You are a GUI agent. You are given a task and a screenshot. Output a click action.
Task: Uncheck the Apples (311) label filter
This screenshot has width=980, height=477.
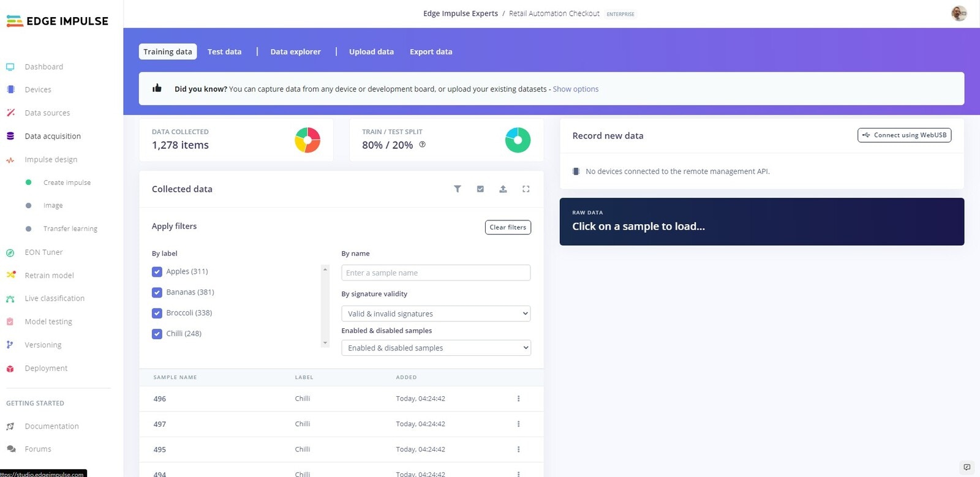point(157,271)
